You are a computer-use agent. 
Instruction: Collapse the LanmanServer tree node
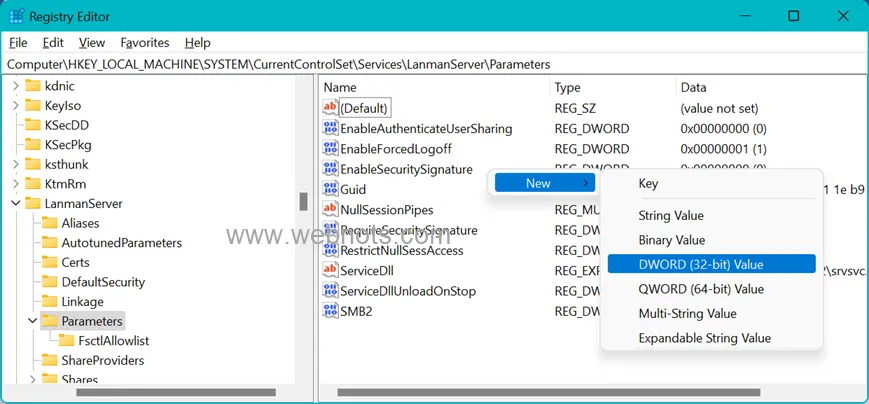click(x=16, y=203)
